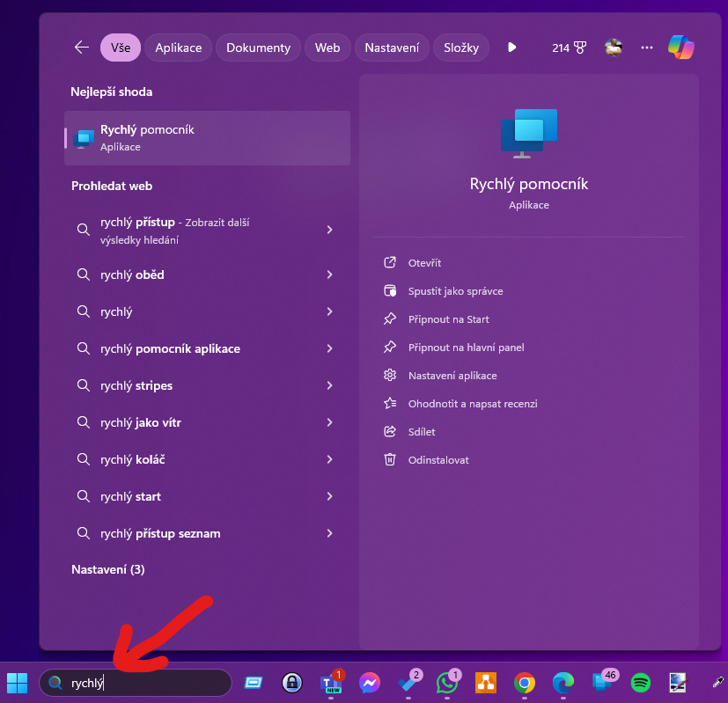Viewport: 728px width, 703px height.
Task: Expand the rychlý oběd suggestion chevron
Action: point(329,275)
